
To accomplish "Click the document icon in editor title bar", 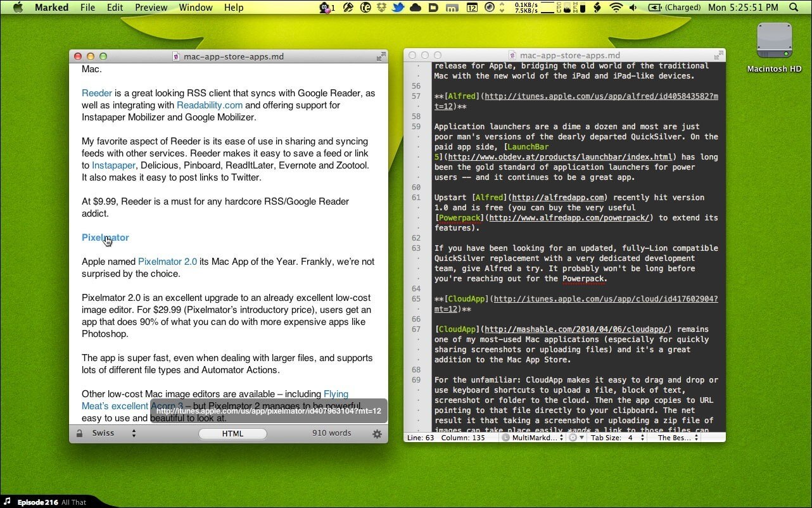I will 513,56.
